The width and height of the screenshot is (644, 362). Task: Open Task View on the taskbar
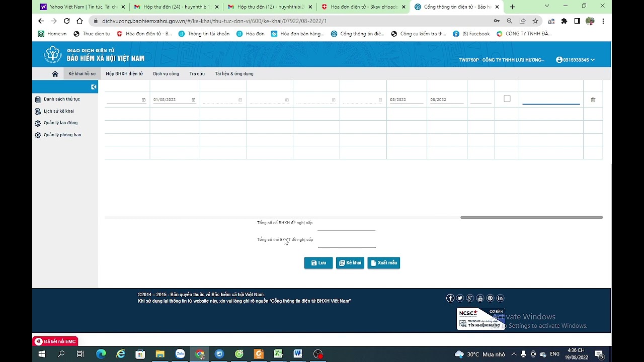click(80, 354)
